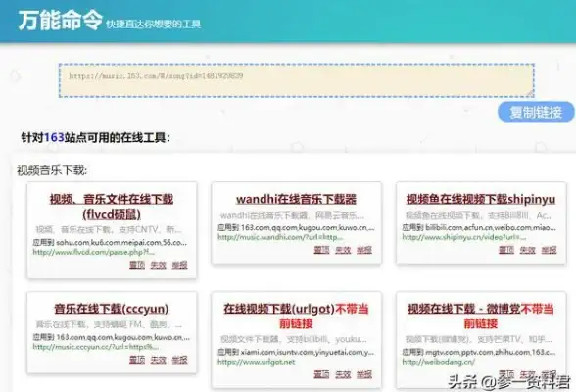The image size is (576, 392).
Task: Open 音乐在线下载(cccyun) tool link
Action: pos(112,309)
